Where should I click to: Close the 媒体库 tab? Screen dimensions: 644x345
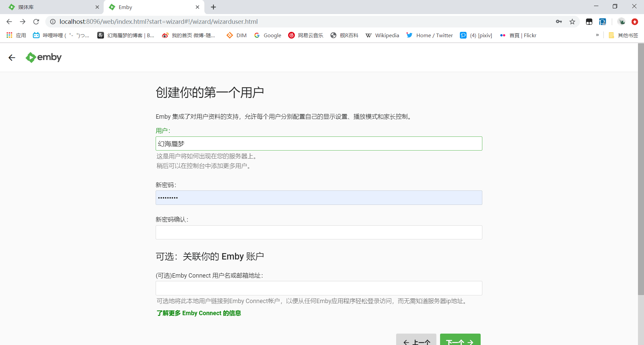tap(97, 7)
